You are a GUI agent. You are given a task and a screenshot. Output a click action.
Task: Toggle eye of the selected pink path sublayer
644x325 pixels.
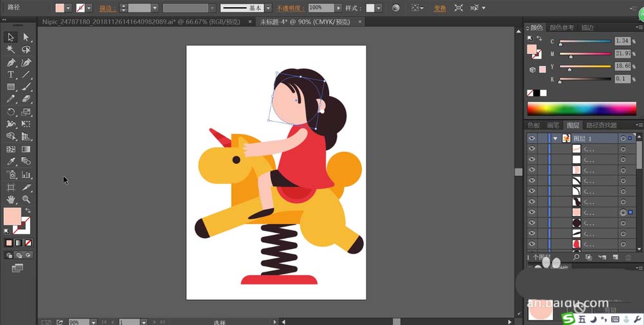532,212
